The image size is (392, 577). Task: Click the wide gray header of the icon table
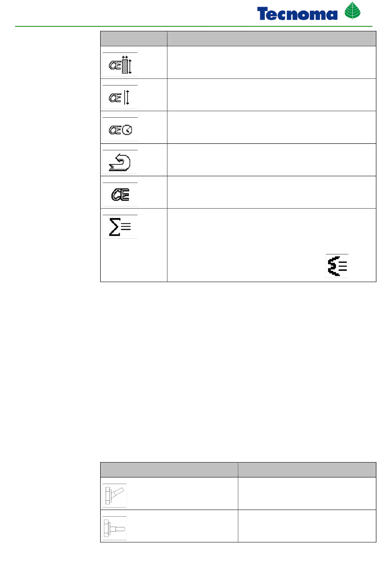point(272,39)
